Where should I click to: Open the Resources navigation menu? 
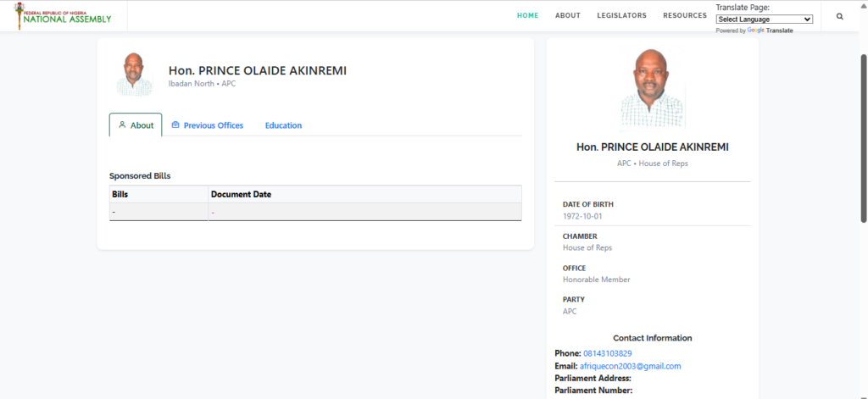point(684,16)
